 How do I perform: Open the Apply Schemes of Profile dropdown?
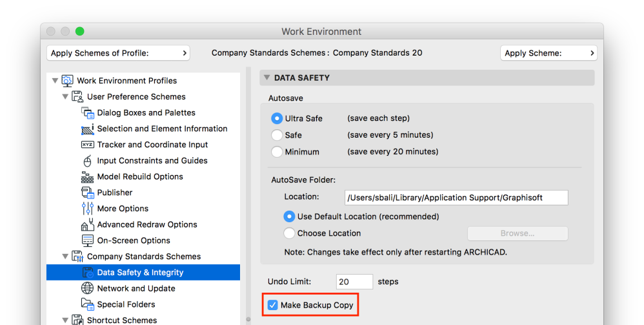click(118, 53)
